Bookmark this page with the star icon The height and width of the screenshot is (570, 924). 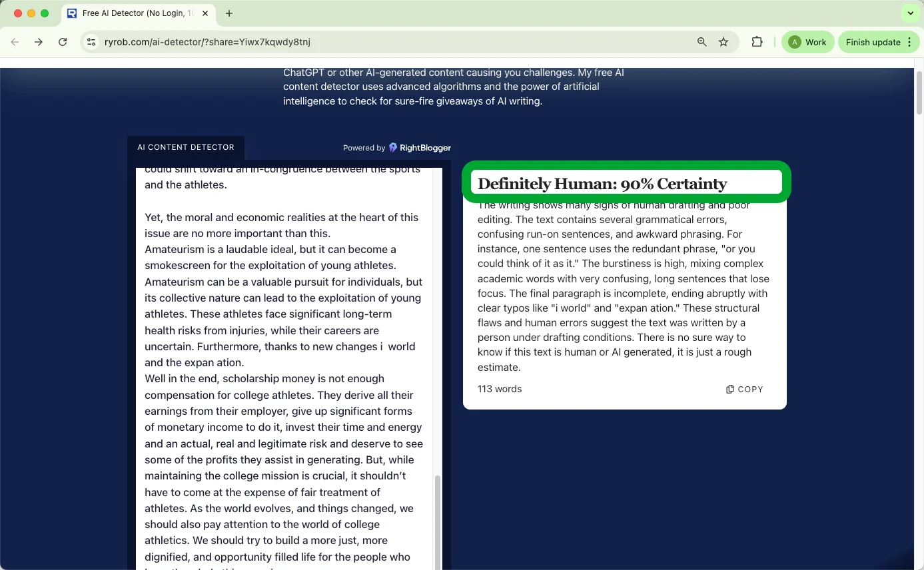(723, 42)
